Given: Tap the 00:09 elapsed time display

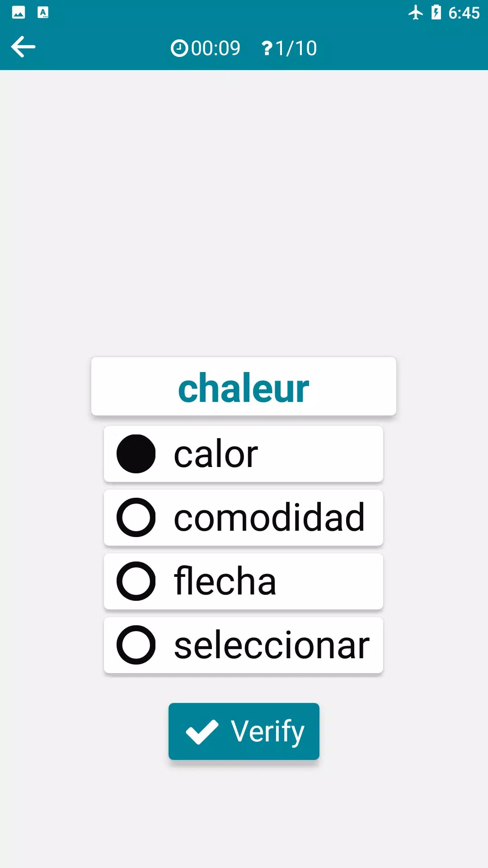Looking at the screenshot, I should [x=216, y=48].
